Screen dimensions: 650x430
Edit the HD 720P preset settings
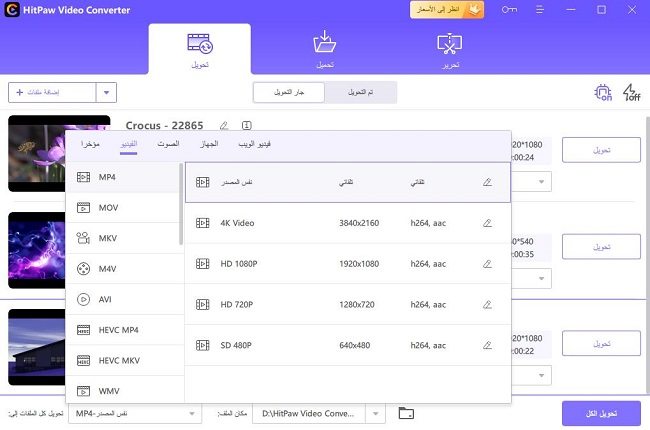(x=488, y=305)
